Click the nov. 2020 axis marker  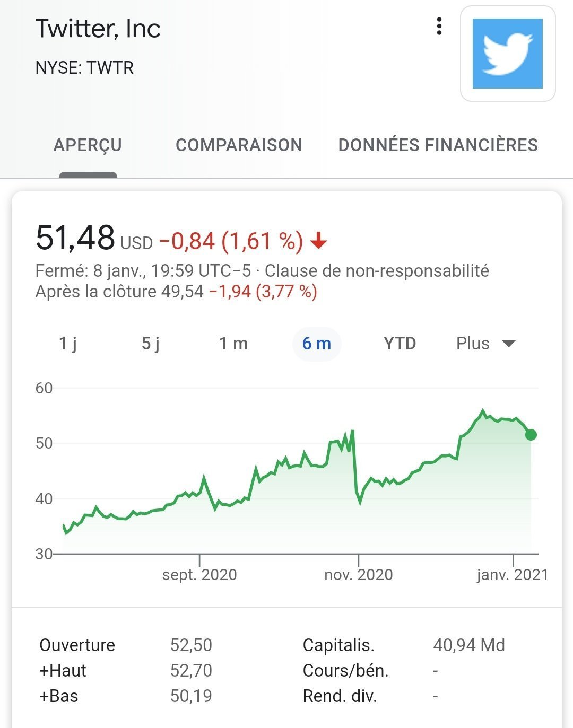359,574
